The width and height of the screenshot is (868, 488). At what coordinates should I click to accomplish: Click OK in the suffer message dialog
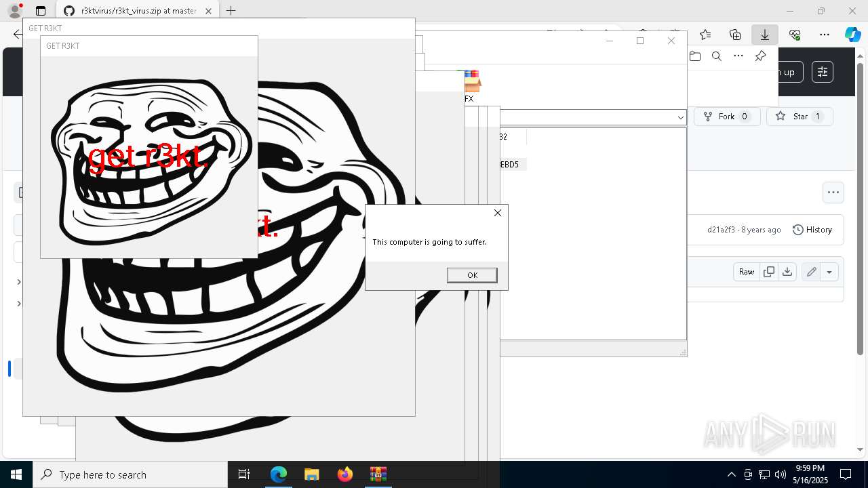click(472, 274)
